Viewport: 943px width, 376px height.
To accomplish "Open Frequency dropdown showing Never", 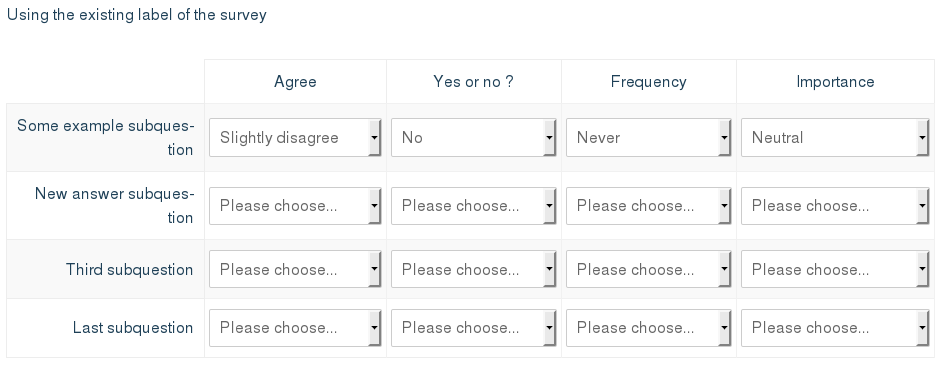I will point(648,138).
